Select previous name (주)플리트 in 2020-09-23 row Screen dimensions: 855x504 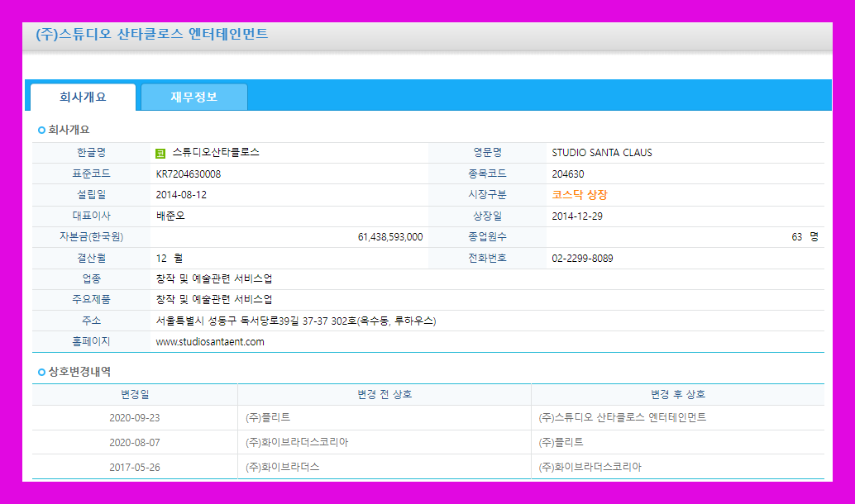click(268, 417)
